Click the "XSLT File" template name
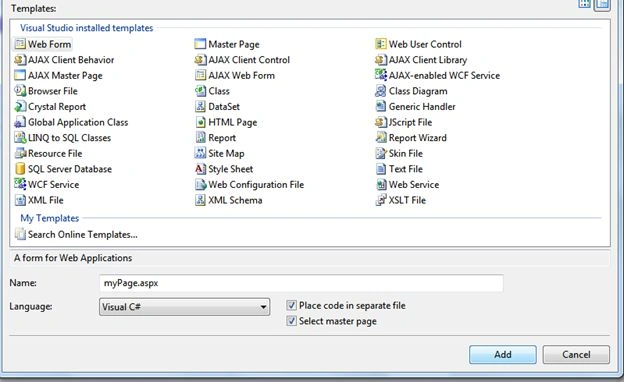The height and width of the screenshot is (382, 624). click(407, 200)
